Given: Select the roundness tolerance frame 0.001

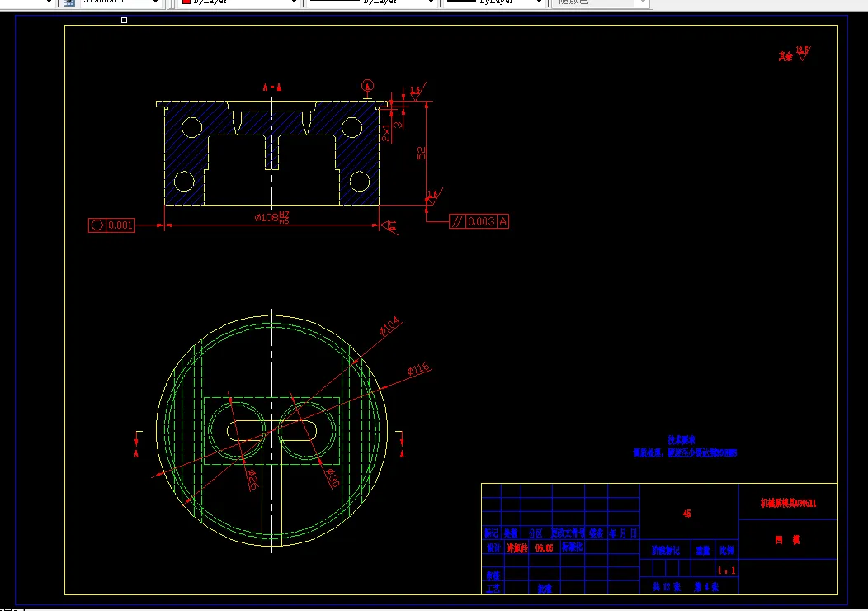Looking at the screenshot, I should click(x=112, y=225).
